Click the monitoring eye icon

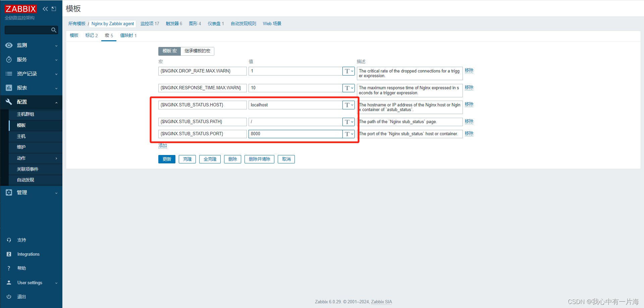pos(9,45)
